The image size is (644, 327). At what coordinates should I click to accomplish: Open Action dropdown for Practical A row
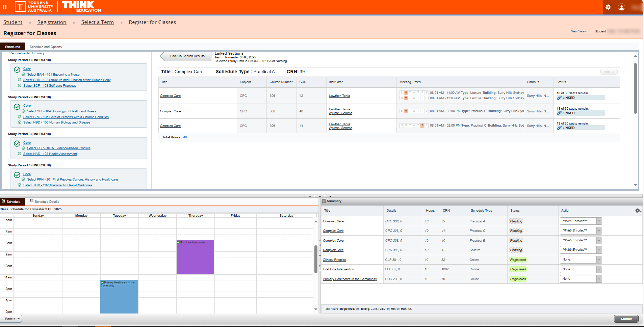click(599, 221)
